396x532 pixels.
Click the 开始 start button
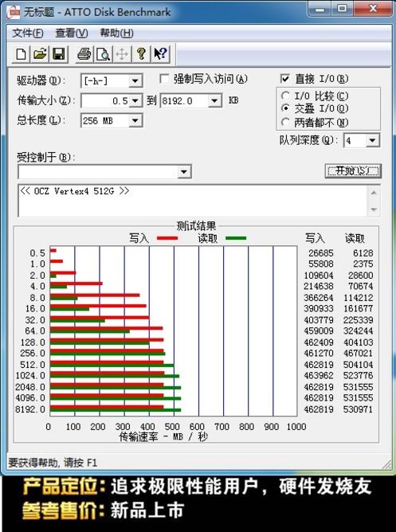click(x=353, y=171)
